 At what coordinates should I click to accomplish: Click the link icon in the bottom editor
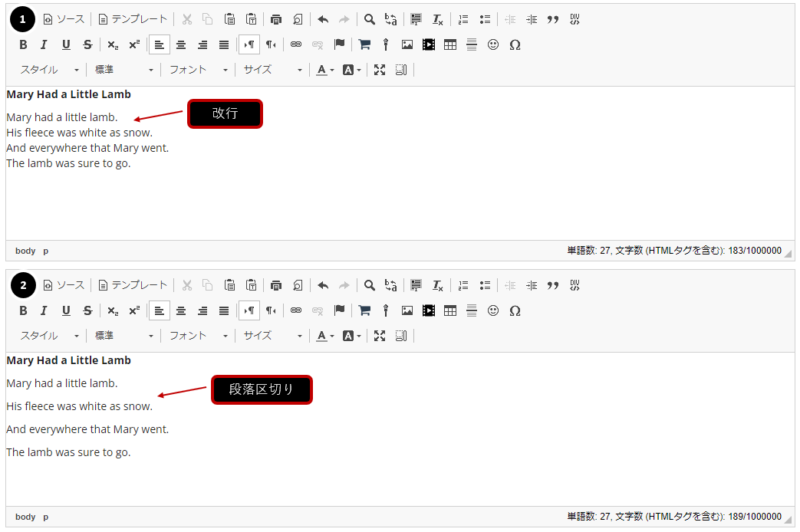coord(296,310)
